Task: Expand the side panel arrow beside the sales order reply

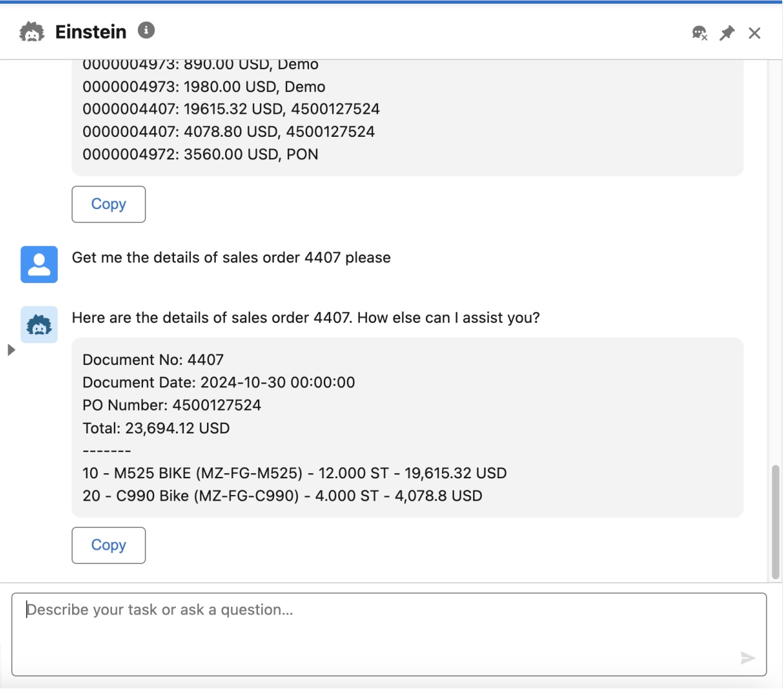Action: tap(11, 350)
